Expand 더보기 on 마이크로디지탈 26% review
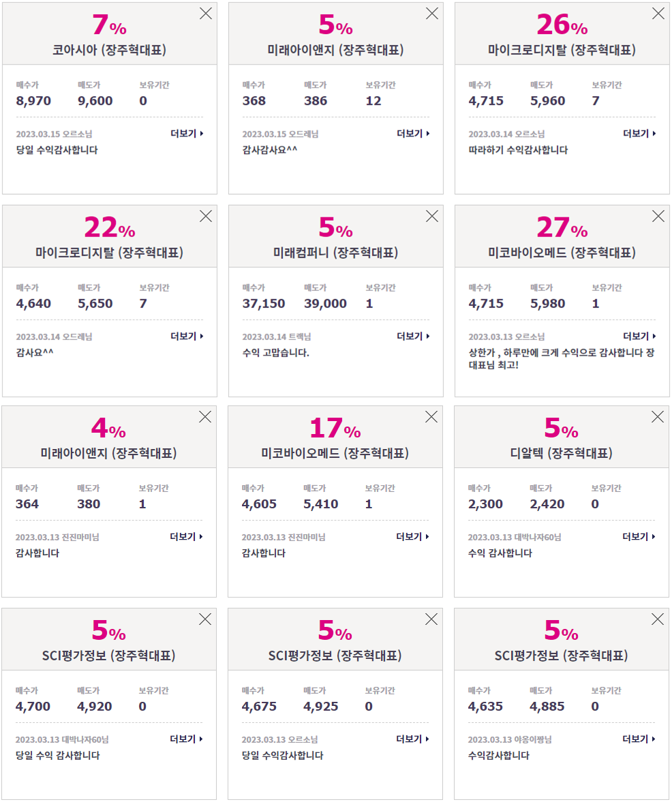Screen dimensions: 672x802 coord(639,134)
